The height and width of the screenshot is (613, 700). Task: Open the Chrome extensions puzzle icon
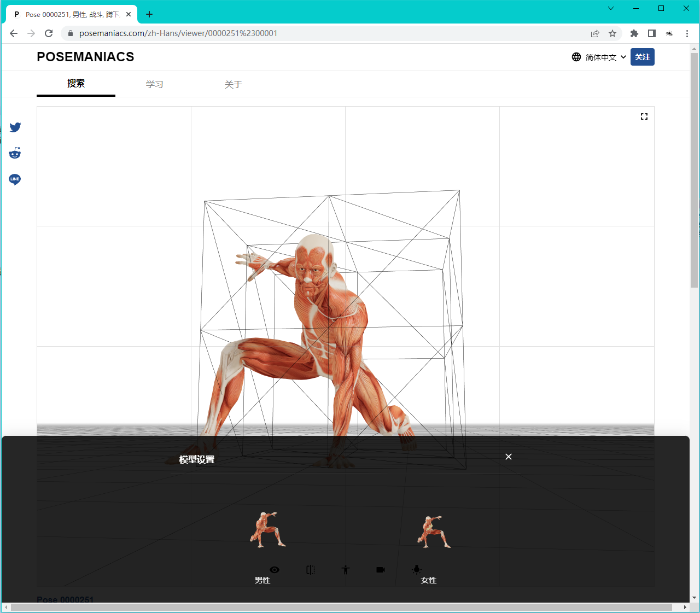634,33
